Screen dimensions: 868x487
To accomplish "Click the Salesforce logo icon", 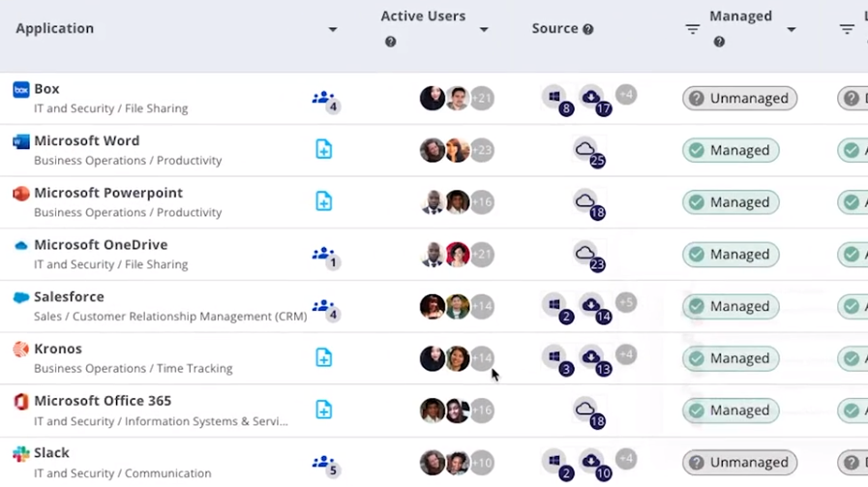I will (x=21, y=297).
